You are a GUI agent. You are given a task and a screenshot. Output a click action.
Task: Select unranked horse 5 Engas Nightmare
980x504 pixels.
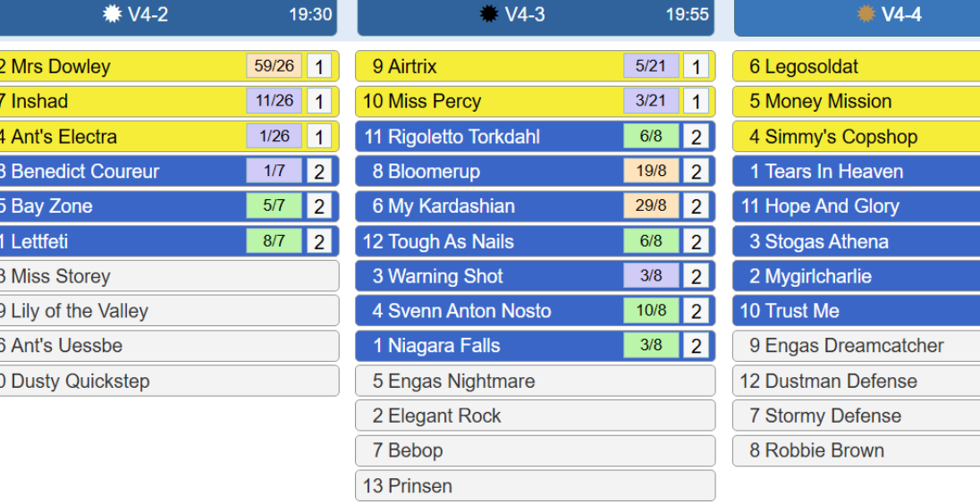536,381
